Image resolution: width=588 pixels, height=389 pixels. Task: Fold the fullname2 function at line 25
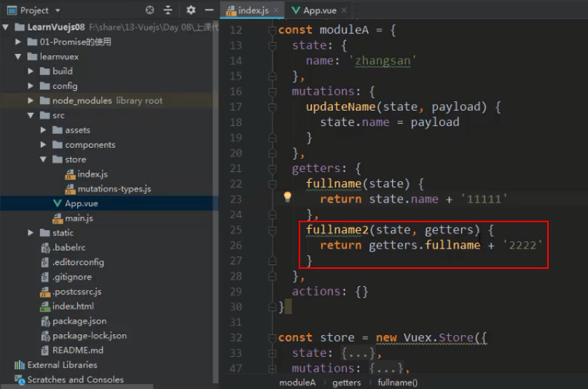(273, 229)
